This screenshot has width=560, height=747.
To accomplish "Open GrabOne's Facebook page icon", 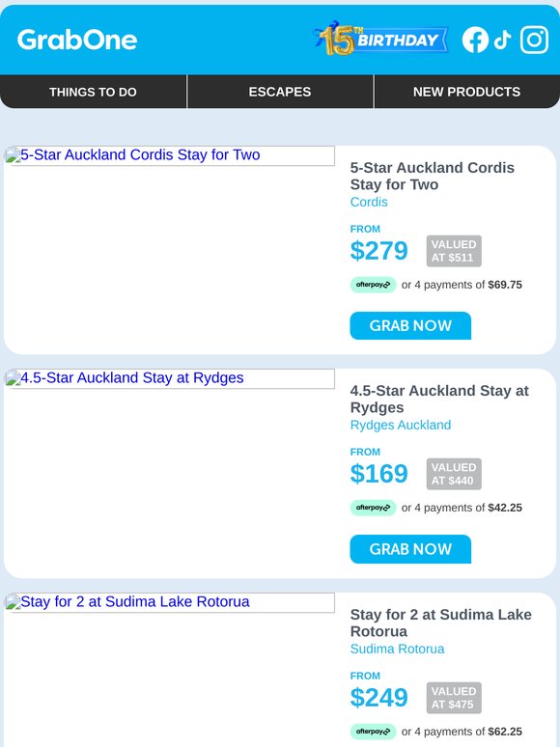I will coord(475,40).
